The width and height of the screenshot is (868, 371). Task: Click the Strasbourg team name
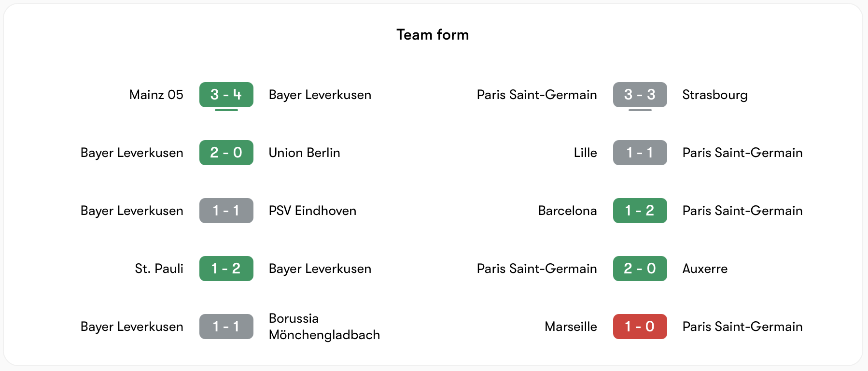[x=714, y=95]
